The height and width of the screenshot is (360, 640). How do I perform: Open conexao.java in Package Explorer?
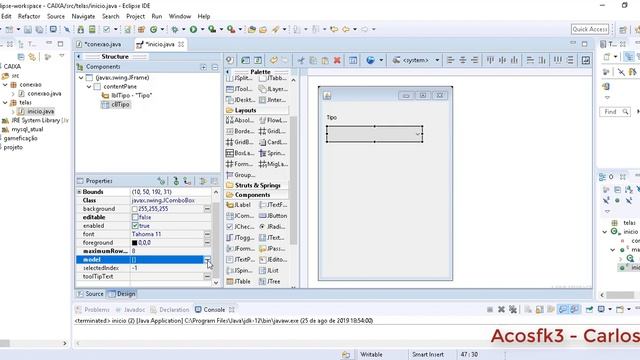(x=40, y=93)
